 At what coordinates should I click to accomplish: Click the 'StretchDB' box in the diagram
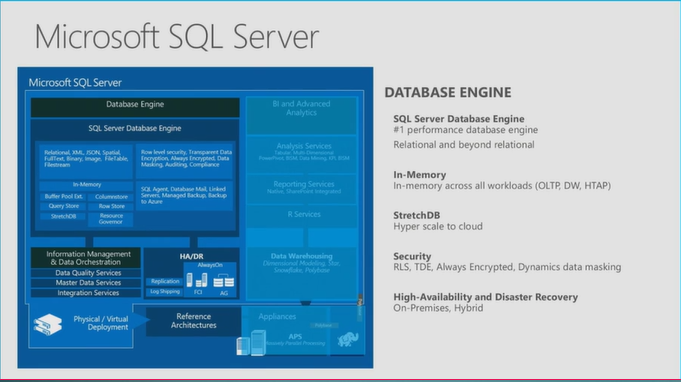tap(63, 216)
